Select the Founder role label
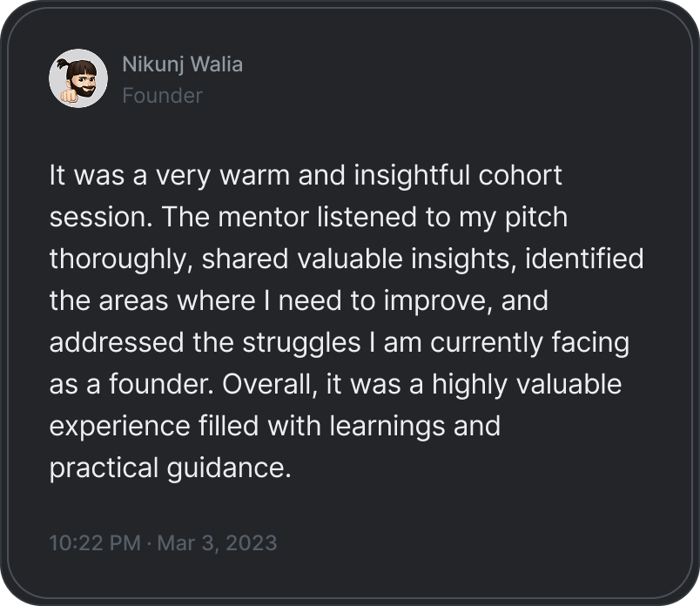700x606 pixels. click(163, 96)
